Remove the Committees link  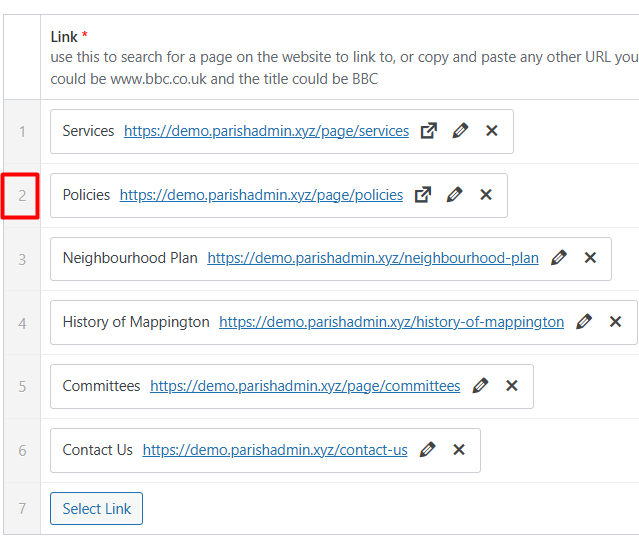(x=512, y=386)
